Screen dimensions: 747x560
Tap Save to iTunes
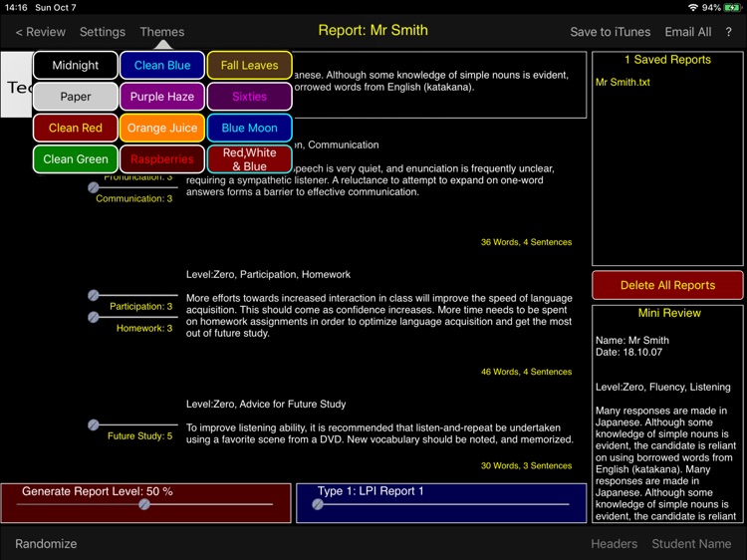click(610, 32)
